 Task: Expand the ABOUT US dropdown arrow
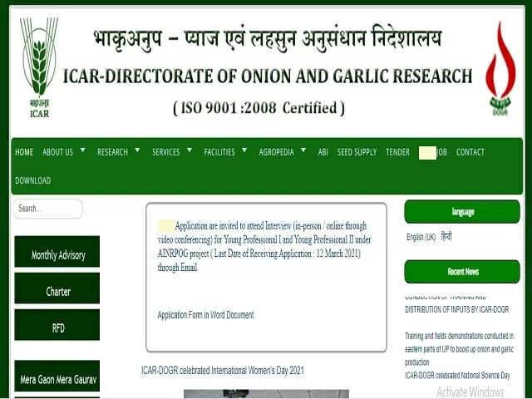point(83,150)
